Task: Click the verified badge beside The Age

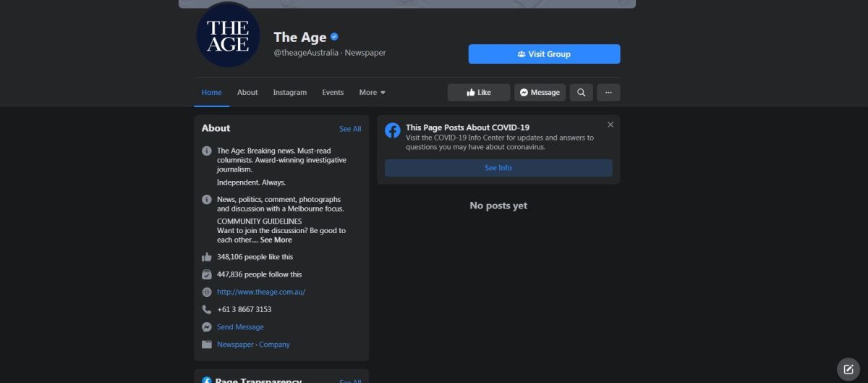Action: pyautogui.click(x=335, y=37)
